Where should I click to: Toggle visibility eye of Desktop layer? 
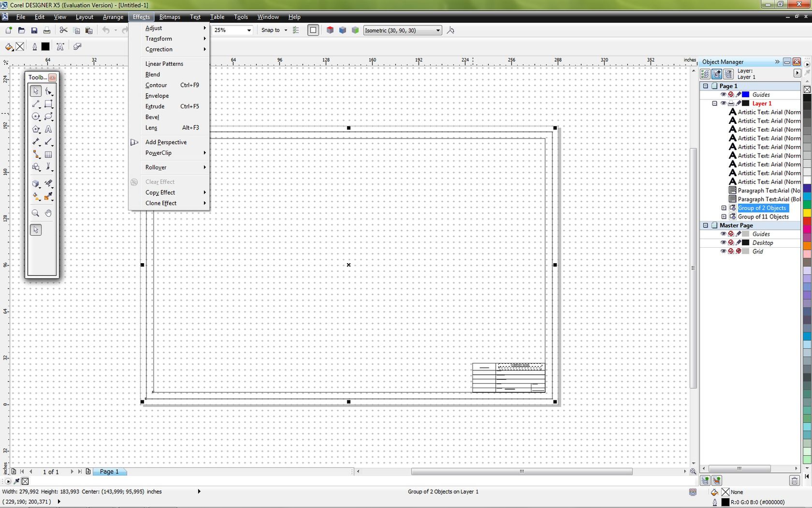point(724,243)
